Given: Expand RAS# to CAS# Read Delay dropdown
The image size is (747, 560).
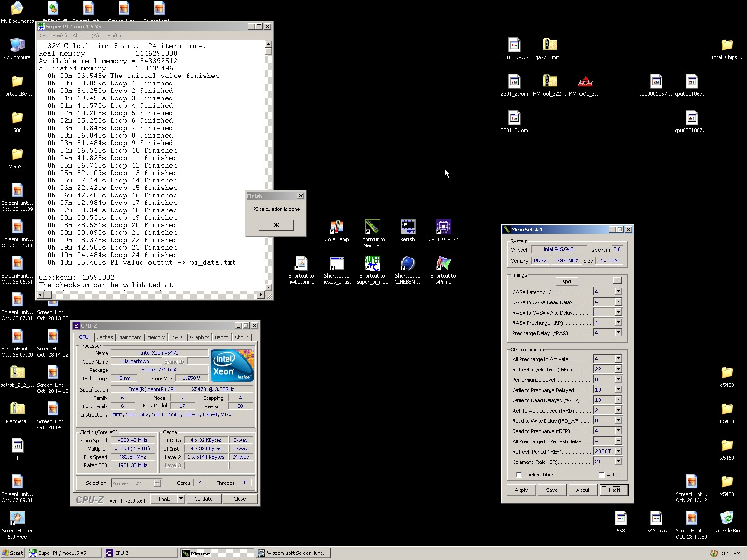Looking at the screenshot, I should (618, 302).
